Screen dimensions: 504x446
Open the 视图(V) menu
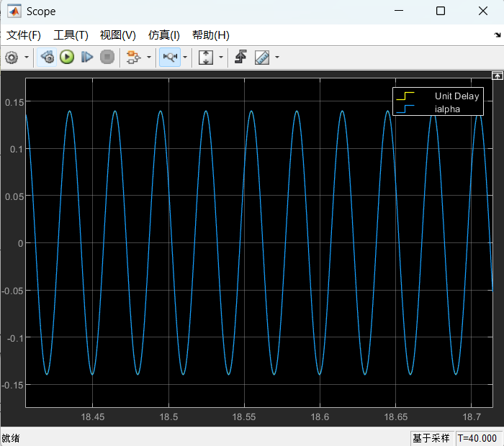[117, 35]
